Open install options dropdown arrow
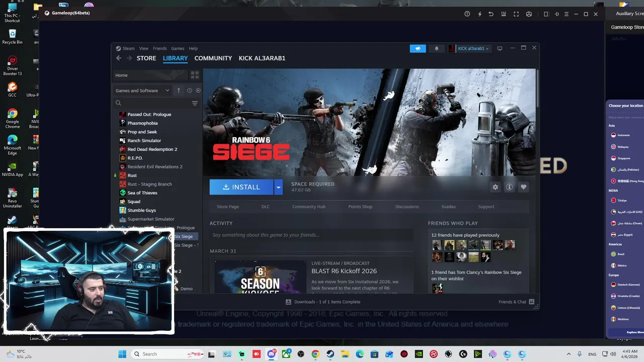Image resolution: width=644 pixels, height=362 pixels. coord(278,187)
